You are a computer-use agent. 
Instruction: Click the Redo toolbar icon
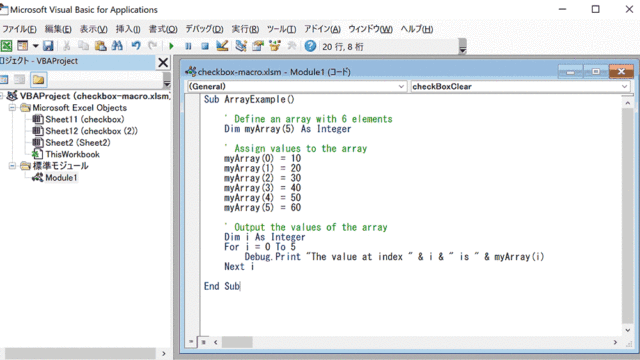click(x=152, y=46)
